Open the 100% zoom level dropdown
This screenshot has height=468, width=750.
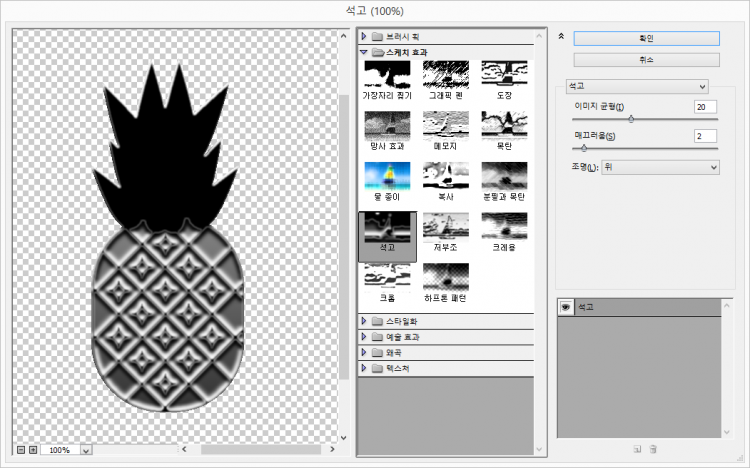[x=85, y=451]
